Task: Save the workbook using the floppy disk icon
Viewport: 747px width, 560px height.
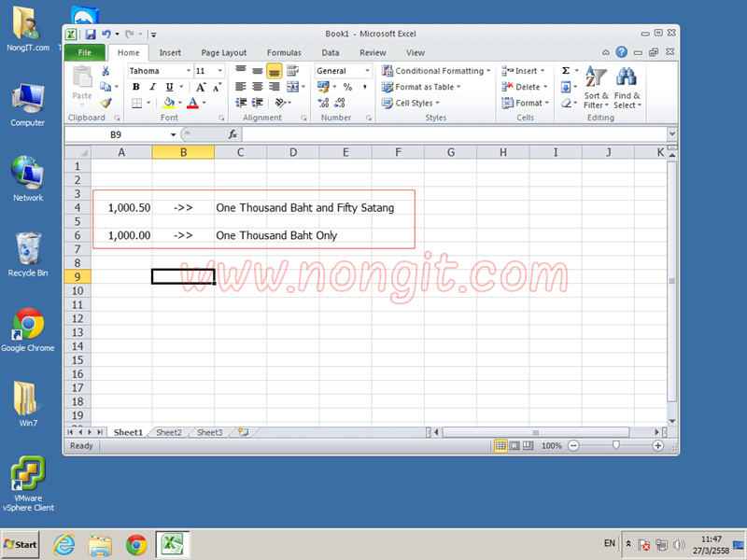Action: coord(90,35)
